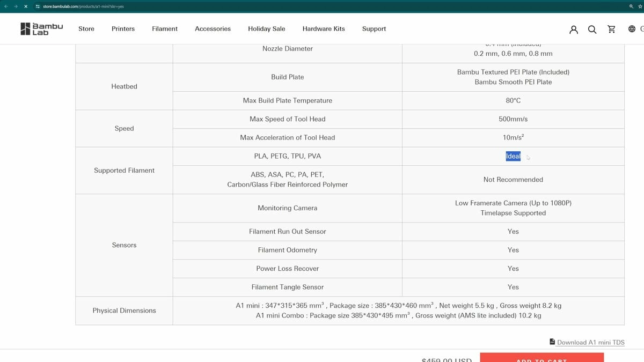Open the Accessories menu

pyautogui.click(x=213, y=29)
